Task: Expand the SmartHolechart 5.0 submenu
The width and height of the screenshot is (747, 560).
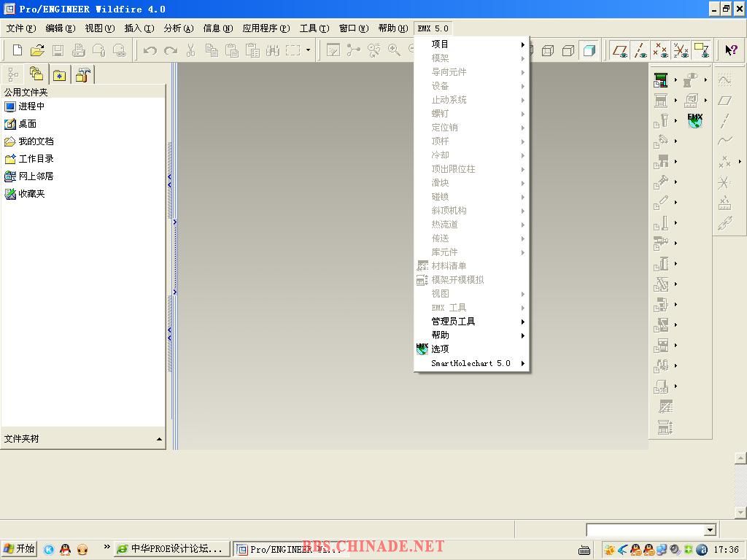Action: coord(472,363)
